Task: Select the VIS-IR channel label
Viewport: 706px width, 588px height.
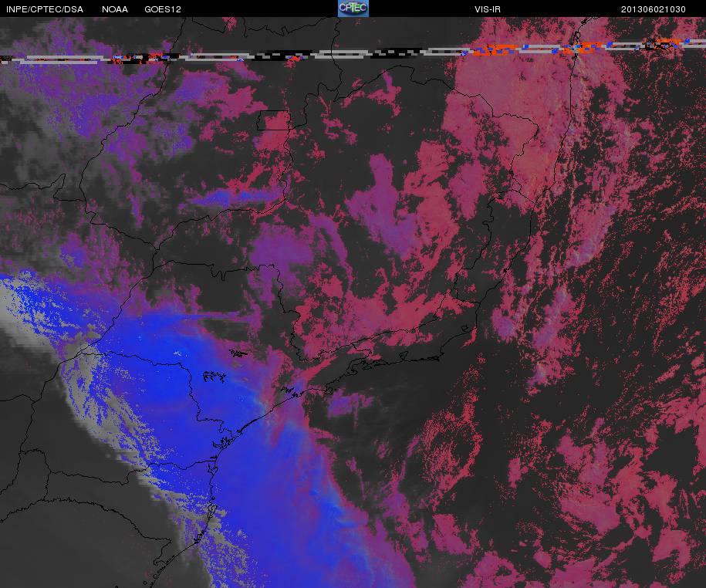Action: click(x=487, y=9)
